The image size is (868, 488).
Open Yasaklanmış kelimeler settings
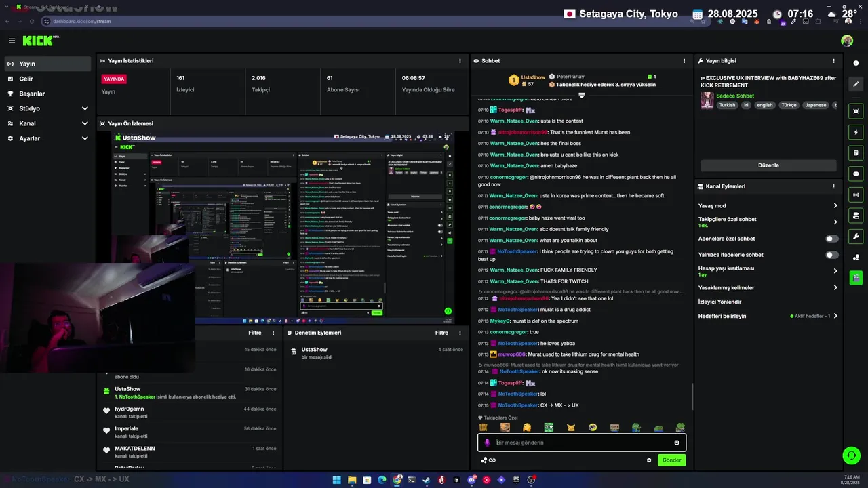point(768,287)
